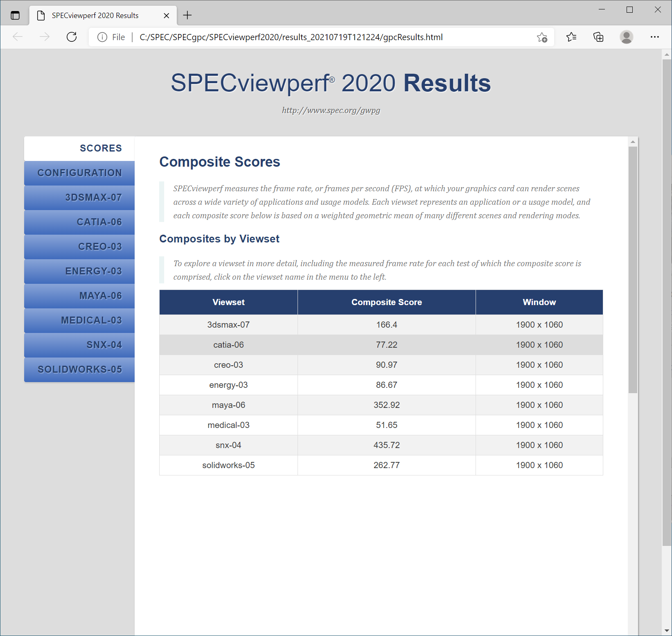
Task: Open the SCORES sidebar tab
Action: pyautogui.click(x=79, y=148)
